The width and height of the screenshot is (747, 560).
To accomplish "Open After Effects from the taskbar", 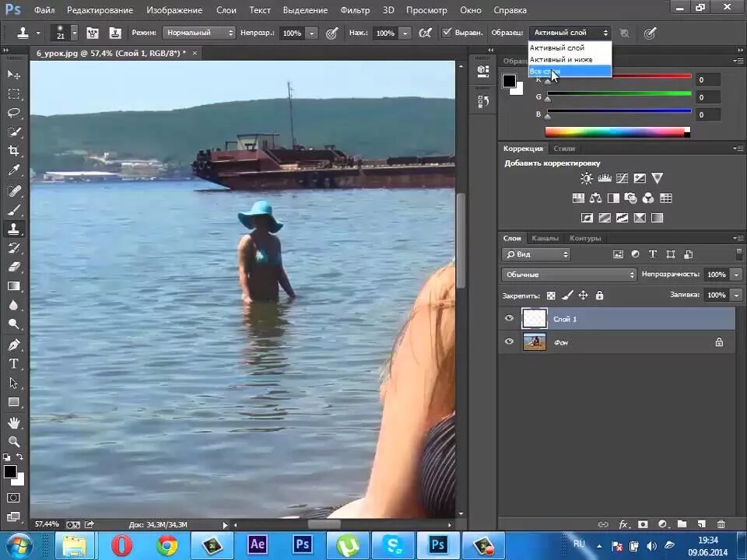I will [x=258, y=544].
